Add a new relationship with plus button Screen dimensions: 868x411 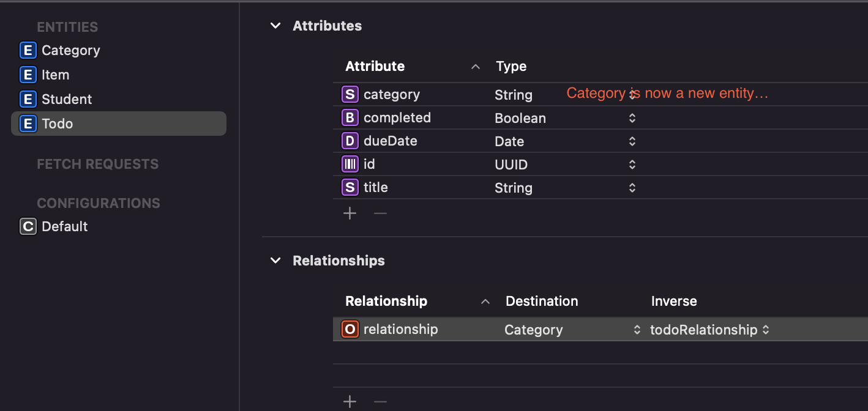click(350, 401)
